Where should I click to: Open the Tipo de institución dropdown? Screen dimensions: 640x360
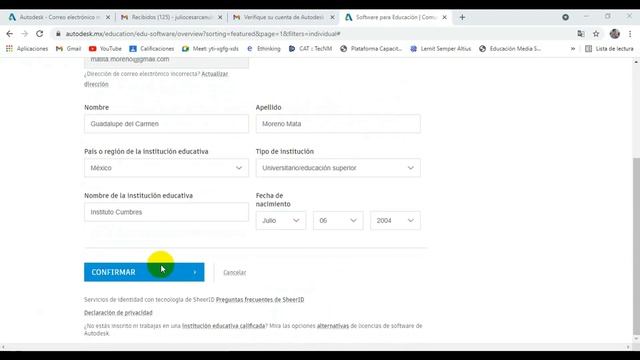click(x=338, y=168)
